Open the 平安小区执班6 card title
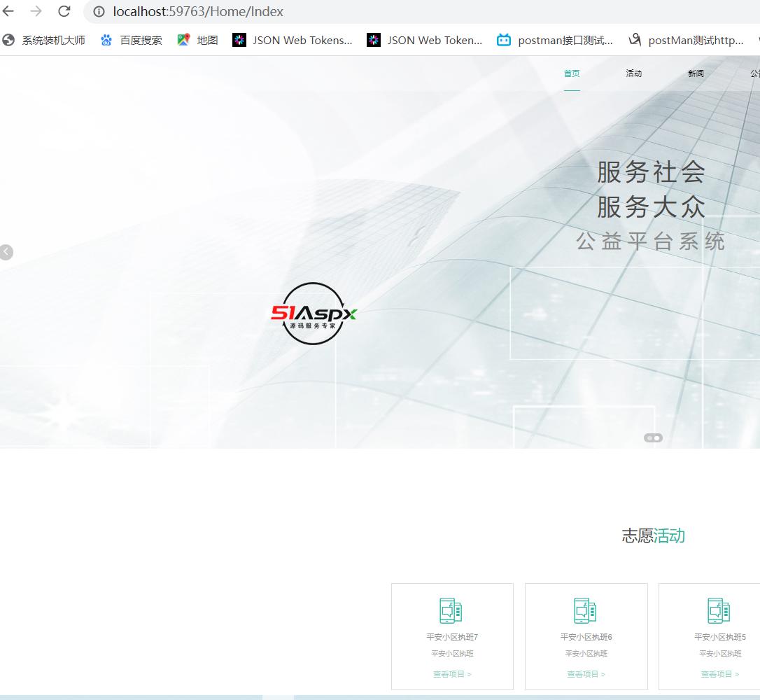760x700 pixels. pyautogui.click(x=586, y=637)
